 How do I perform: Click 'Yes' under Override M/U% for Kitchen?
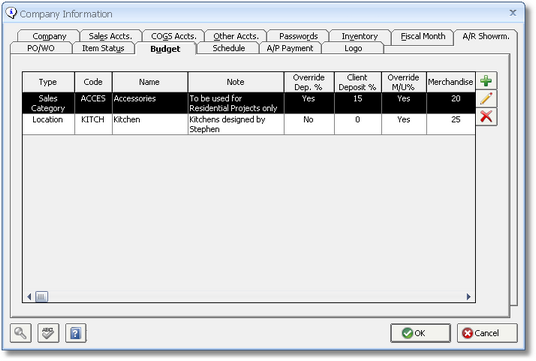(x=403, y=124)
